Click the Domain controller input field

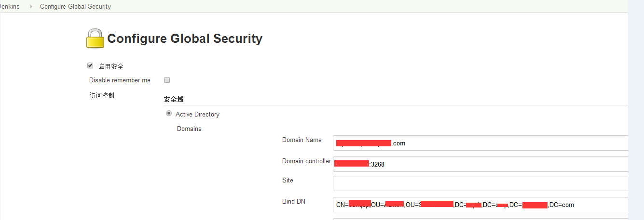point(480,164)
